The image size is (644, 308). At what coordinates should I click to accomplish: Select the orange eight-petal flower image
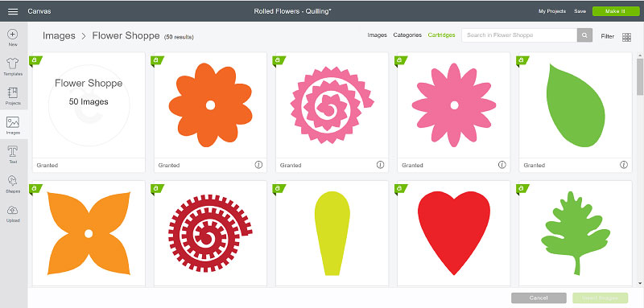point(210,105)
